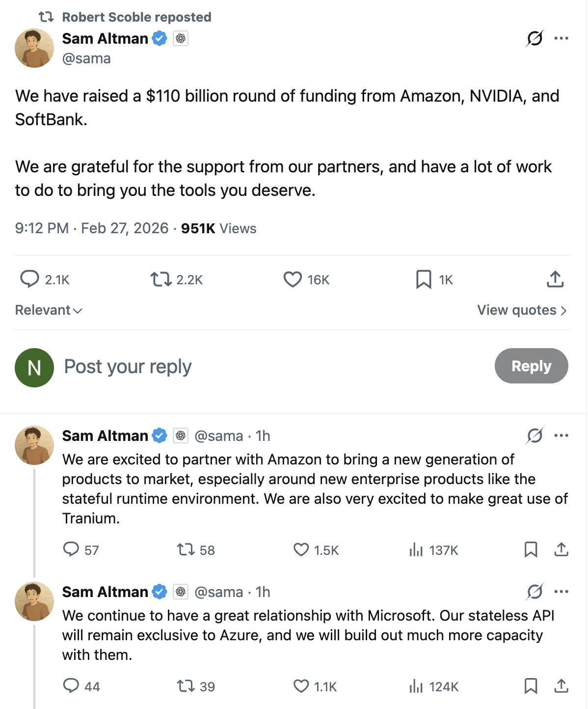588x709 pixels.
Task: Share the main post via upload icon
Action: point(555,279)
